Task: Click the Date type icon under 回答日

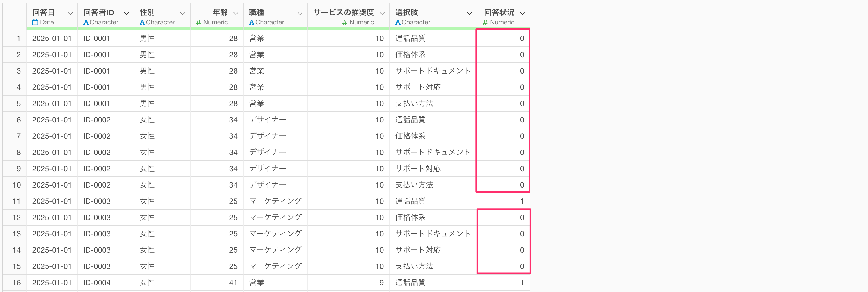Action: (x=35, y=22)
